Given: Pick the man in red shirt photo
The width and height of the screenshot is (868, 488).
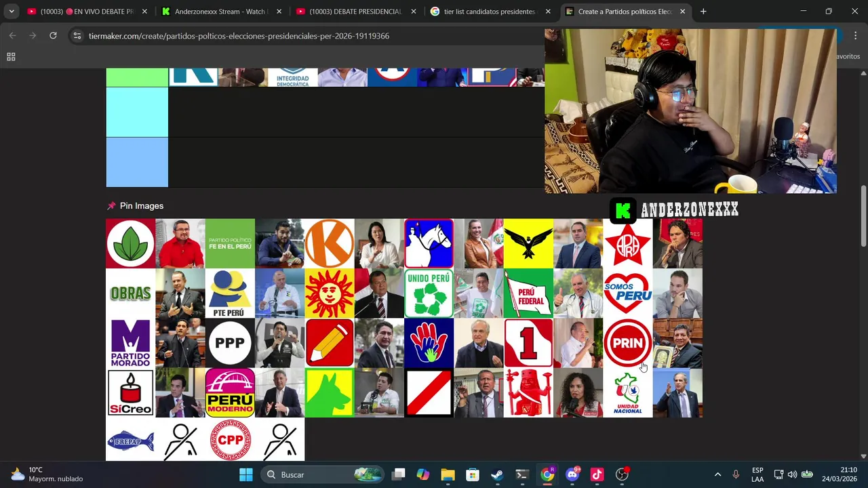Looking at the screenshot, I should click(x=180, y=243).
